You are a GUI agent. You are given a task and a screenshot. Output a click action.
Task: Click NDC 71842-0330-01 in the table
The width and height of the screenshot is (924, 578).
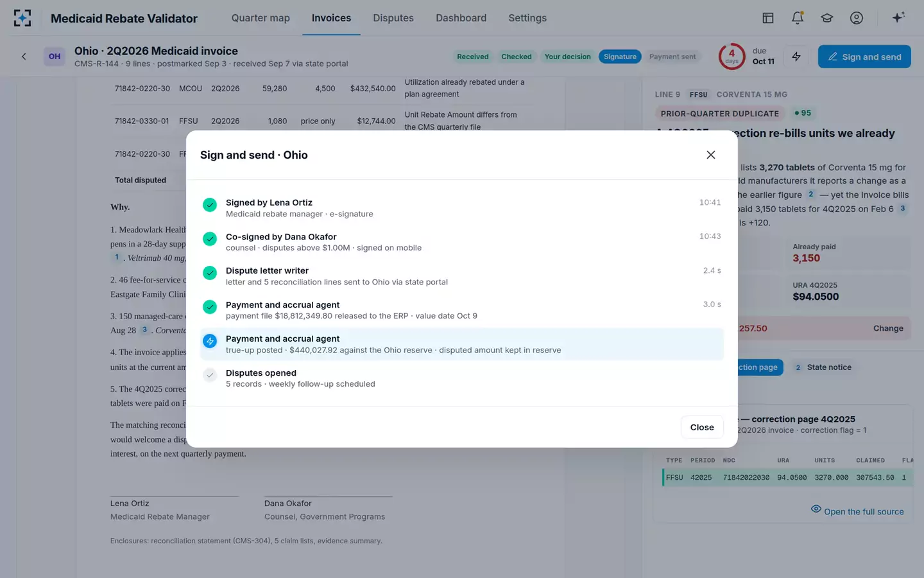coord(142,121)
